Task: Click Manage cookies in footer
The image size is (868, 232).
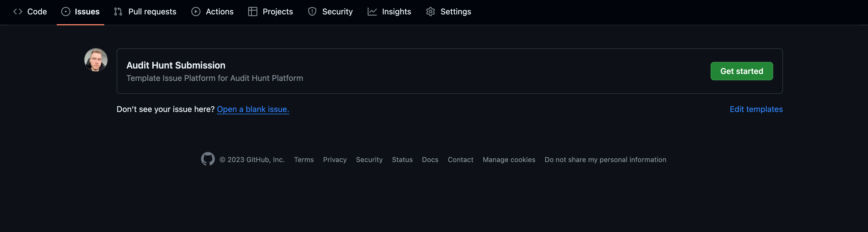Action: (x=509, y=159)
